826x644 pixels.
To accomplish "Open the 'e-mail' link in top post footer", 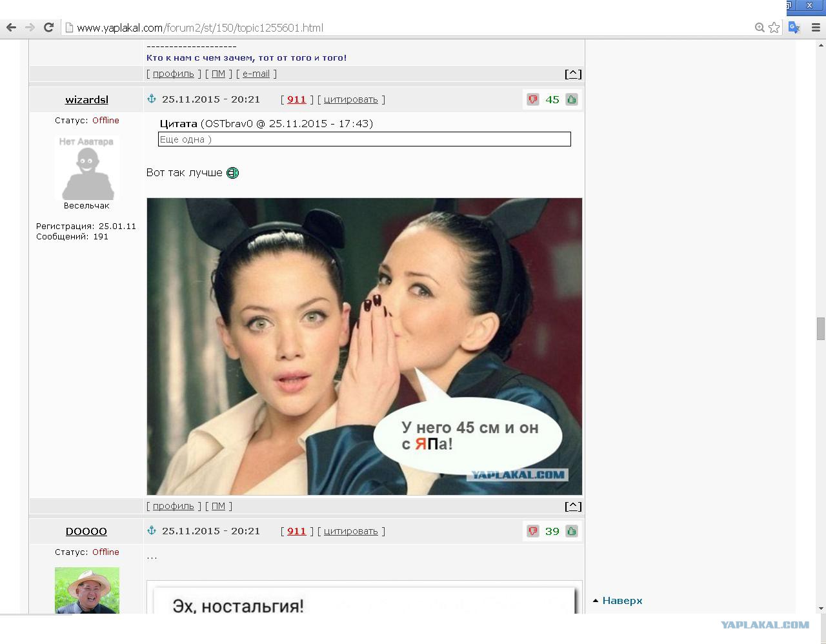I will pyautogui.click(x=256, y=74).
